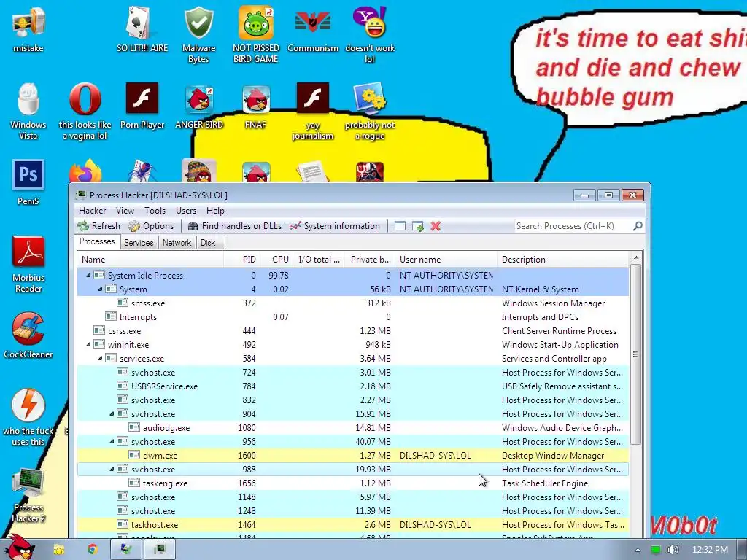Sort by the Description column header

562,260
